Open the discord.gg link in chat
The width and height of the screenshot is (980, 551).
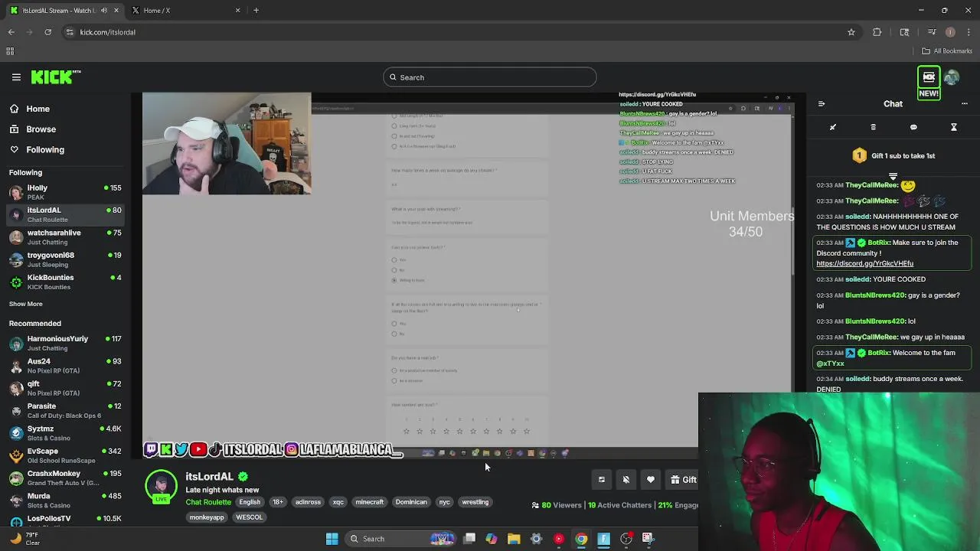(864, 263)
